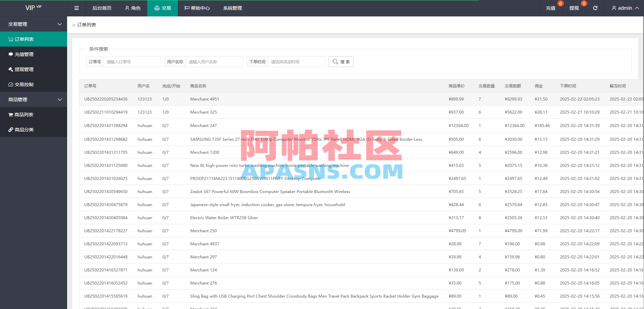This screenshot has width=644, height=309.
Task: Click the 商品分类 link-chain icon
Action: click(x=10, y=129)
